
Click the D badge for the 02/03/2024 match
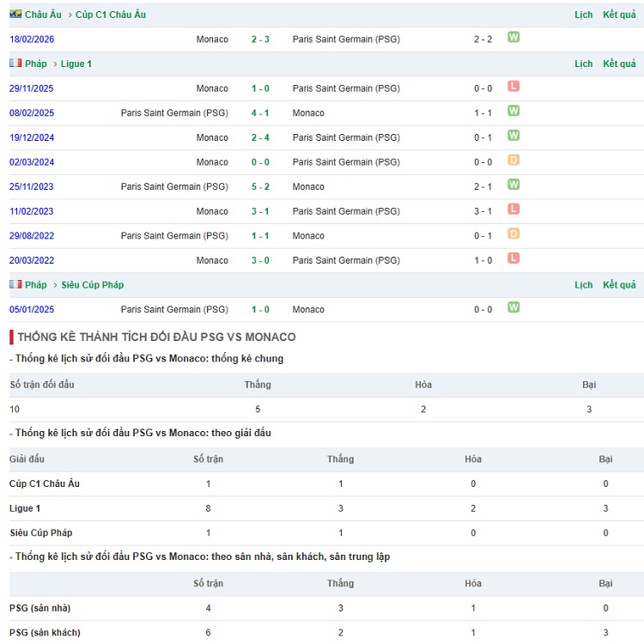coord(513,161)
